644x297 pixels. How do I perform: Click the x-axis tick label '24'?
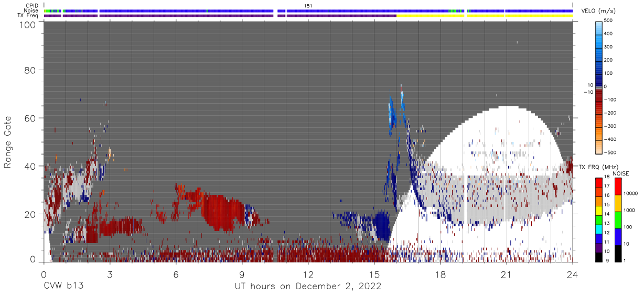click(572, 274)
